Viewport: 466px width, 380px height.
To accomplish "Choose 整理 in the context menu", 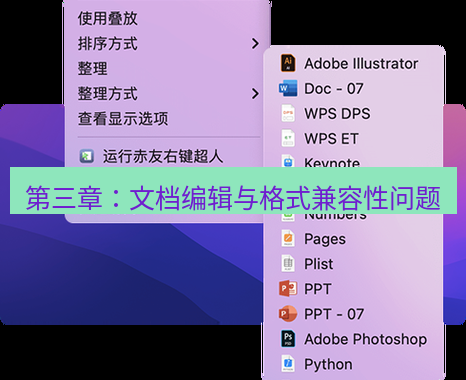I will [x=92, y=68].
